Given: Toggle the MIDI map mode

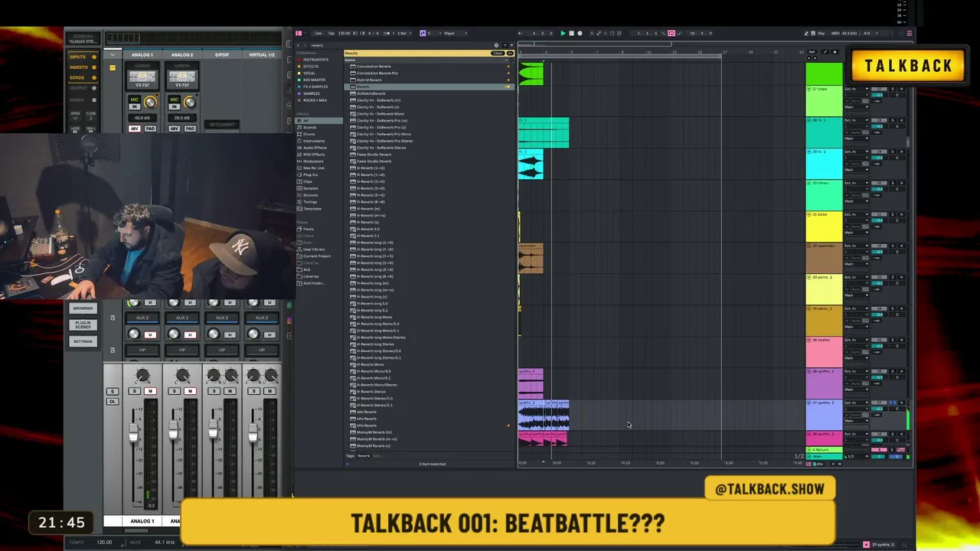Looking at the screenshot, I should [835, 34].
